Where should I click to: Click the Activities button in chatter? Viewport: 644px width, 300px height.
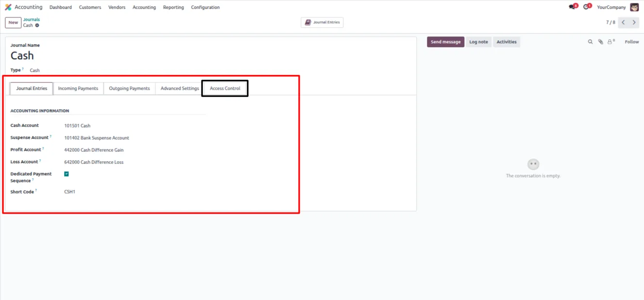pos(507,42)
